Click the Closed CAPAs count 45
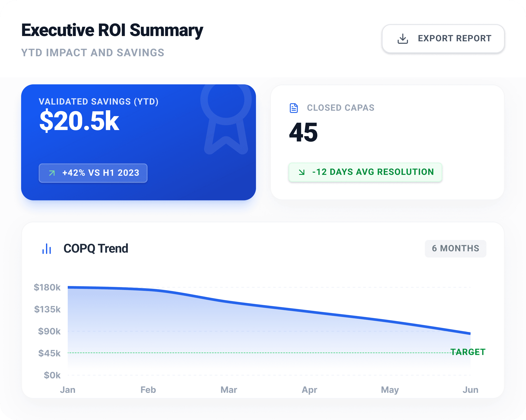Screen dimensions: 526x420 click(303, 132)
